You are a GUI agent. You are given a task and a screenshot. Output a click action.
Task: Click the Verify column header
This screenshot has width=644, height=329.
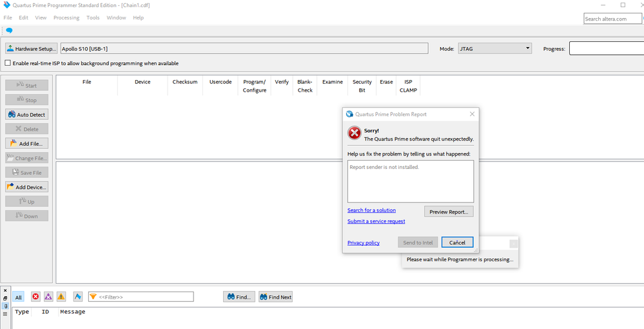click(282, 86)
